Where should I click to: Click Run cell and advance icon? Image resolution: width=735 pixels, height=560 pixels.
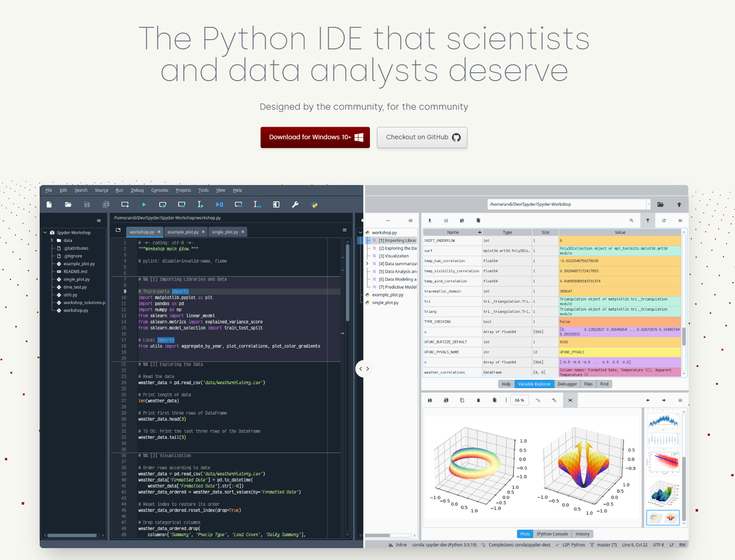pyautogui.click(x=182, y=204)
